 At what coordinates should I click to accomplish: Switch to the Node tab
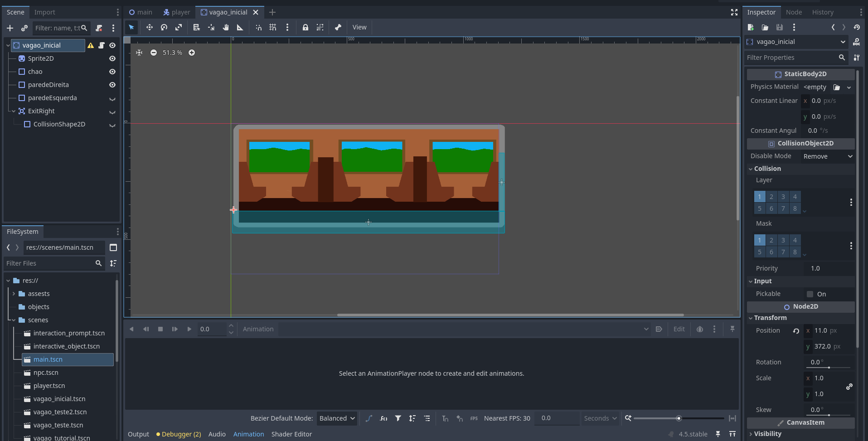[x=794, y=12]
